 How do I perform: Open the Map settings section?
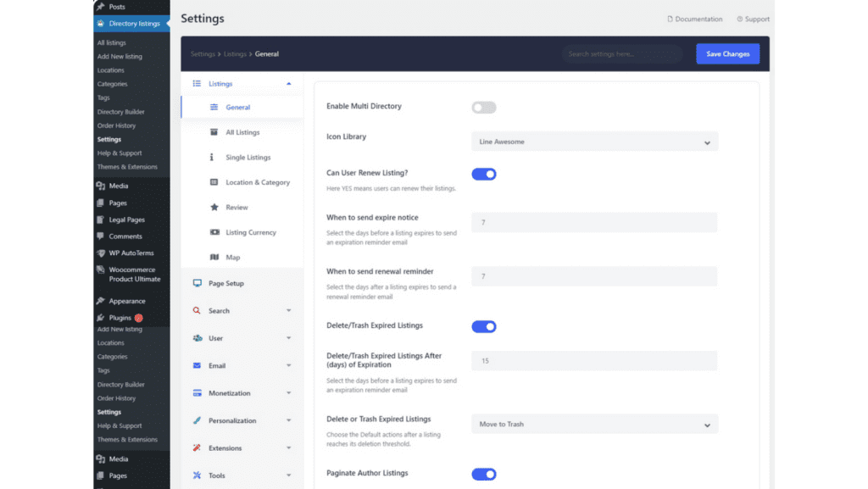pyautogui.click(x=229, y=257)
